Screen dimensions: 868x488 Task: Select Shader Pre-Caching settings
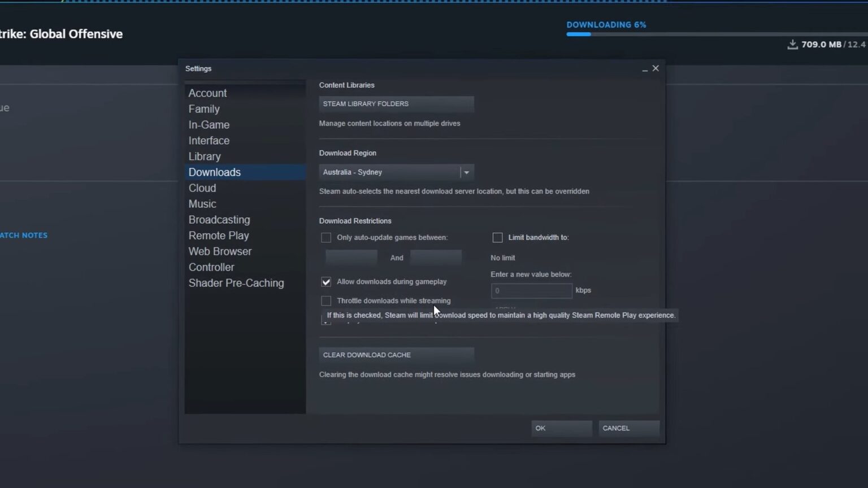(236, 282)
